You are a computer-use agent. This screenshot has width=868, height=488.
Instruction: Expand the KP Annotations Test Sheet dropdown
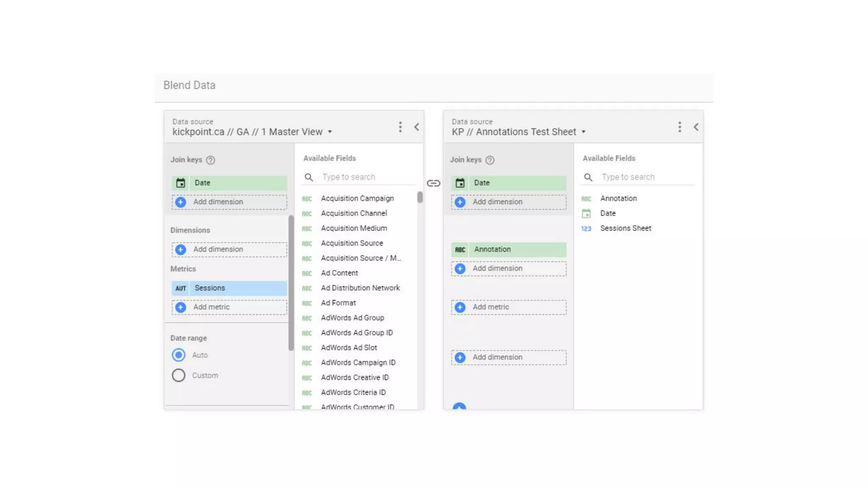pos(584,132)
